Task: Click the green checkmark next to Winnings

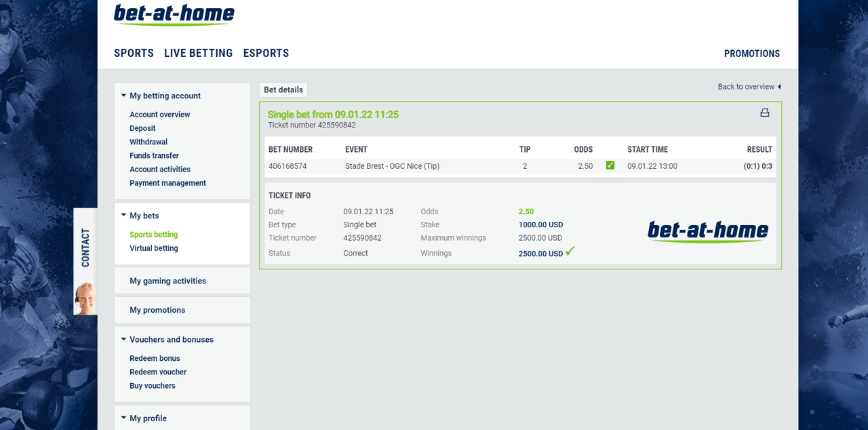Action: point(570,251)
